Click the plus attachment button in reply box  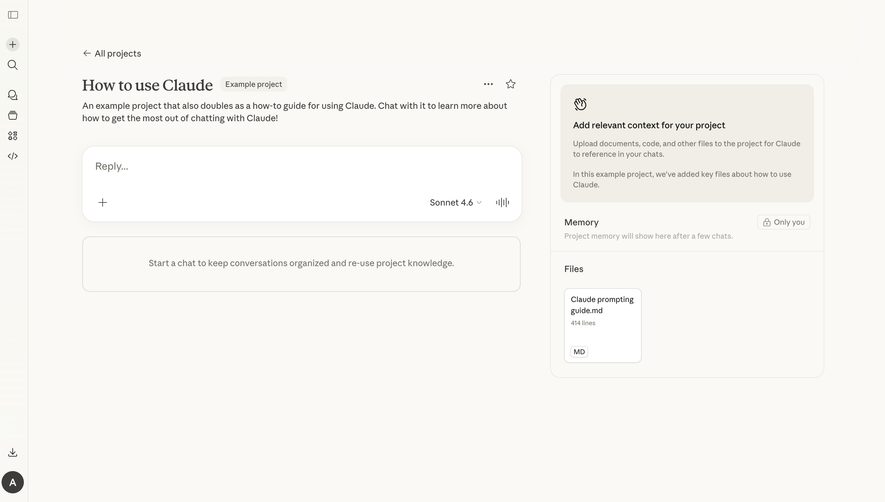(103, 202)
